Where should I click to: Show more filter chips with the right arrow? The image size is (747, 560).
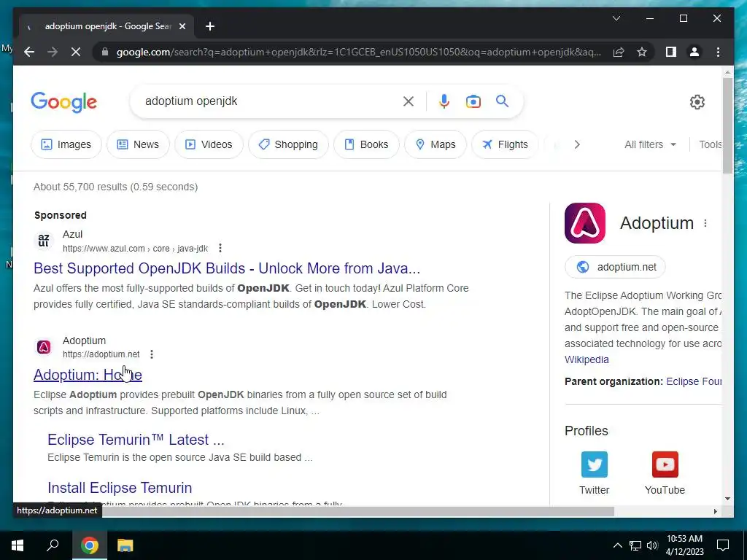577,144
